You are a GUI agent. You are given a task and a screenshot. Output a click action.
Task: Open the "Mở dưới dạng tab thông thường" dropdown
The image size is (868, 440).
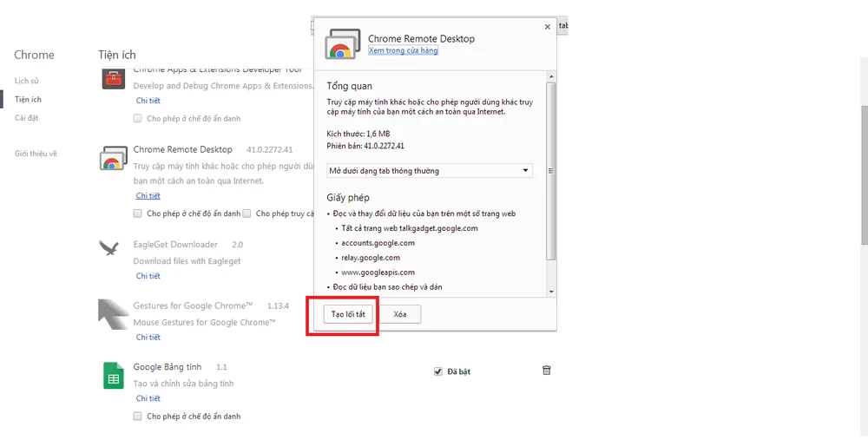pos(430,171)
